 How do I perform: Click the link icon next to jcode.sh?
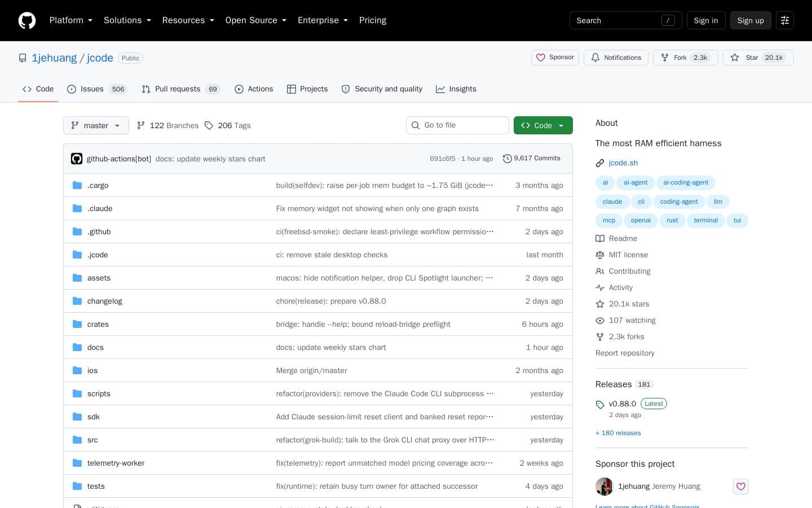click(600, 163)
